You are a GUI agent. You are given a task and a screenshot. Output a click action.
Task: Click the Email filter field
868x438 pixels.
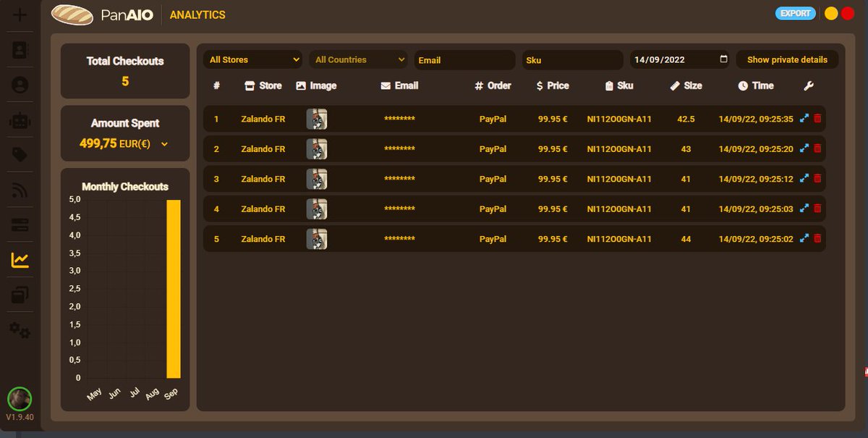[x=464, y=60]
